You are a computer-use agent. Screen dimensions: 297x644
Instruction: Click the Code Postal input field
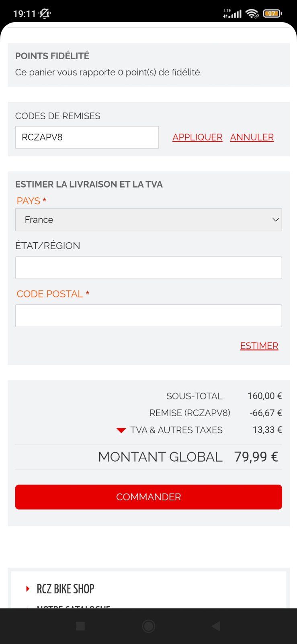(148, 316)
